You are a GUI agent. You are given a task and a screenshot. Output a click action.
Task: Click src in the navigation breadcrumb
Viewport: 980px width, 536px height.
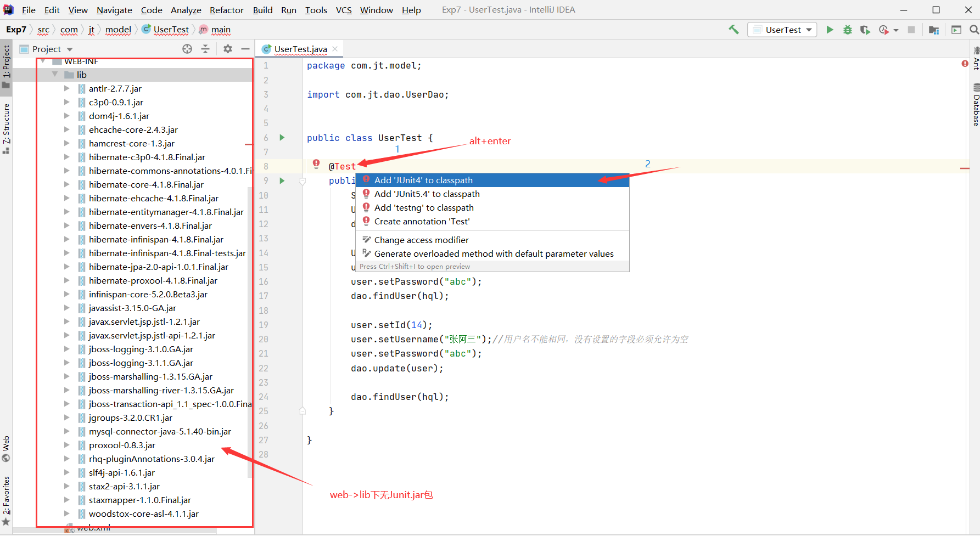tap(43, 30)
